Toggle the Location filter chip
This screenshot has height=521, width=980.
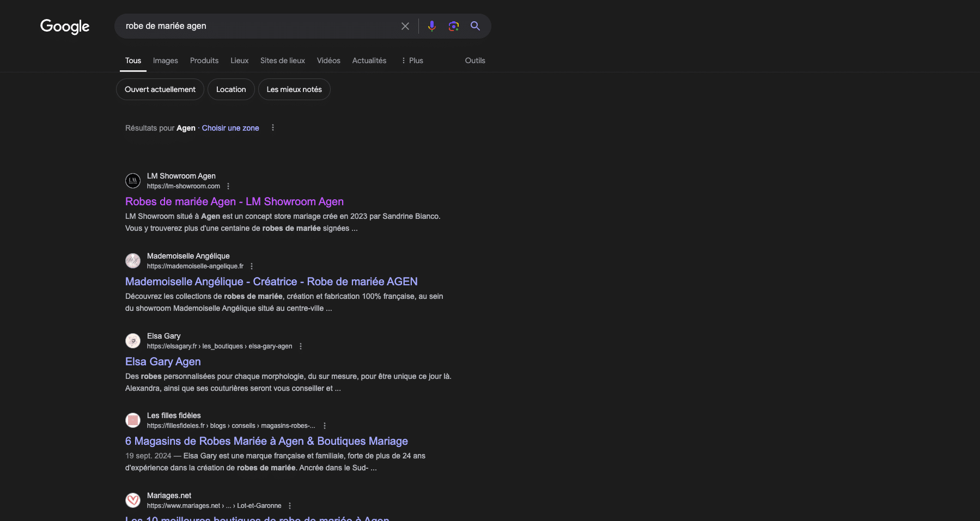point(231,89)
